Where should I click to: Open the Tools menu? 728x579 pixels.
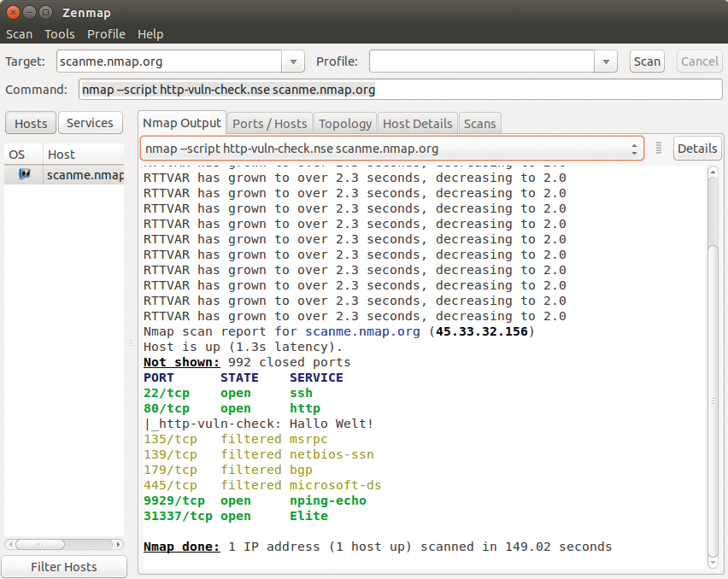[x=59, y=34]
